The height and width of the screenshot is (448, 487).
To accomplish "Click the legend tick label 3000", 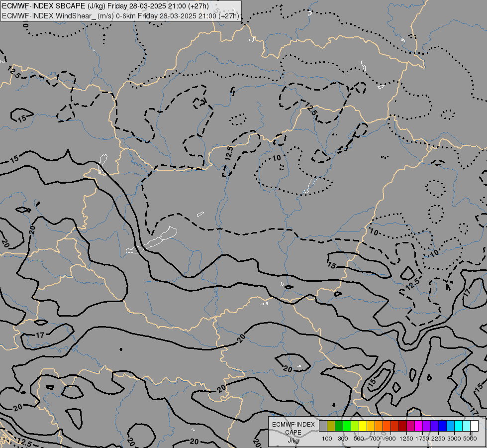I will pyautogui.click(x=454, y=439).
